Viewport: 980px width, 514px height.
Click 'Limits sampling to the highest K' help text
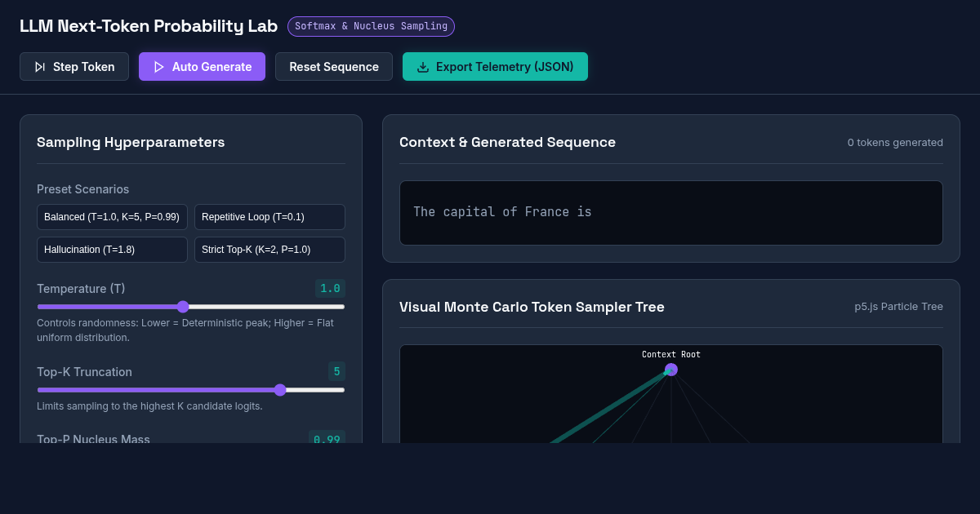[x=149, y=406]
